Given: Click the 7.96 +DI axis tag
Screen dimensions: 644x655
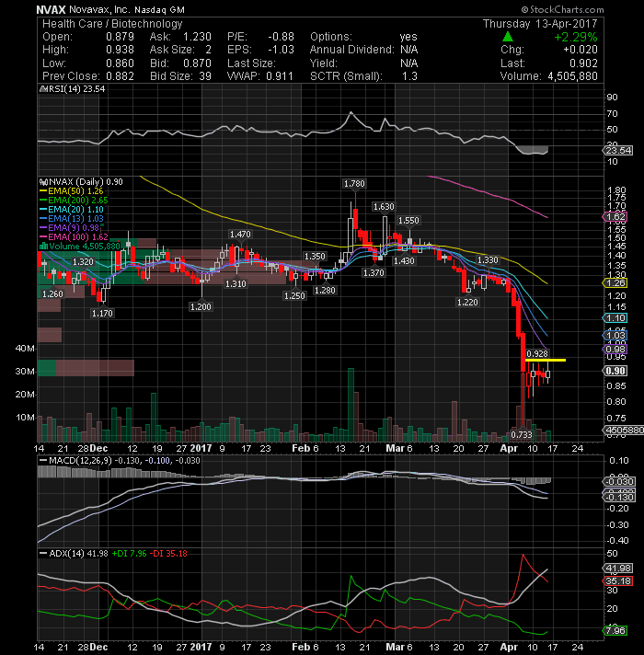Looking at the screenshot, I should click(x=615, y=630).
